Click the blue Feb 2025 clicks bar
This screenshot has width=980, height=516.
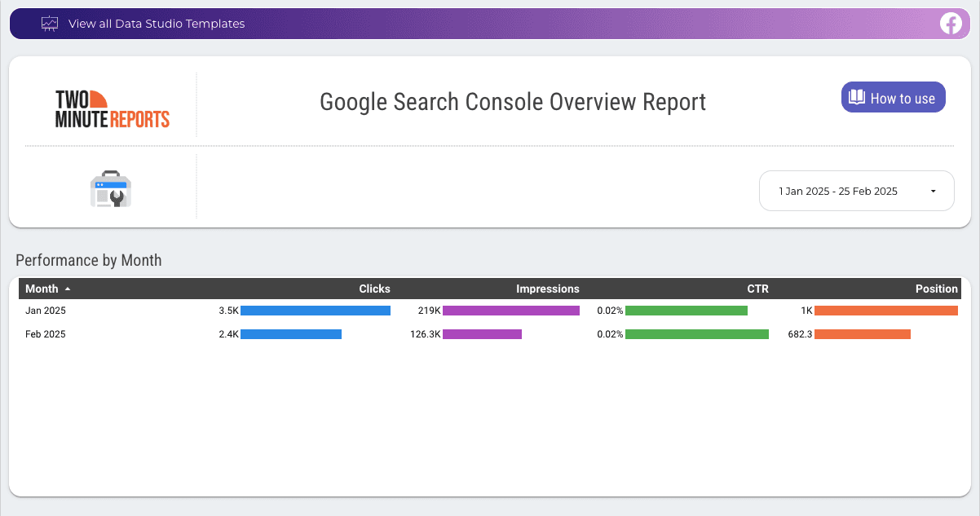coord(291,334)
